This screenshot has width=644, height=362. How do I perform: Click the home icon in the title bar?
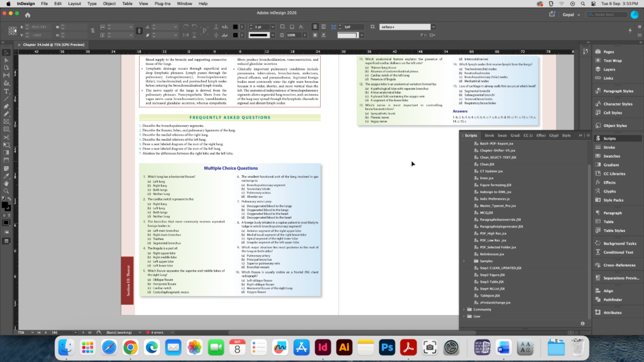[x=28, y=15]
